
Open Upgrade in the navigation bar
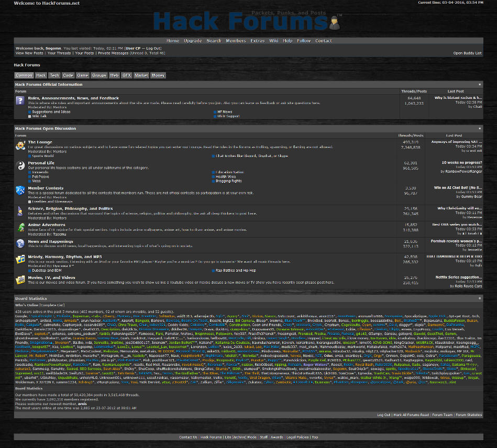coord(193,41)
